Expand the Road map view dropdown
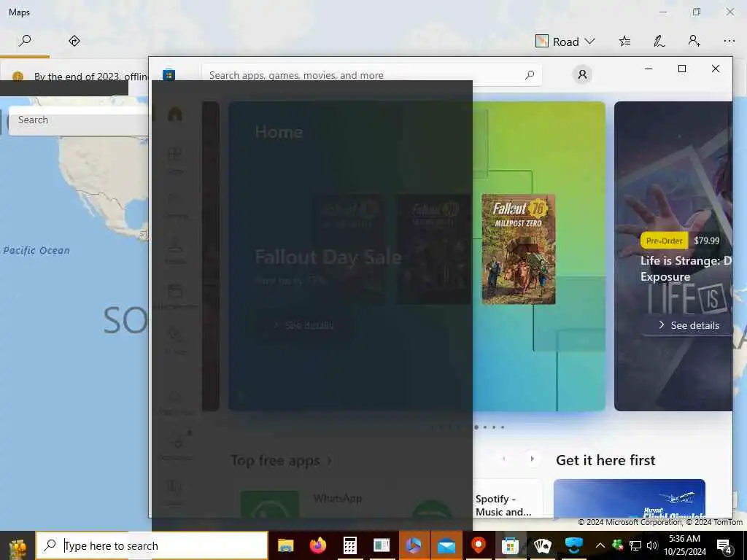The height and width of the screenshot is (560, 747). (x=565, y=42)
